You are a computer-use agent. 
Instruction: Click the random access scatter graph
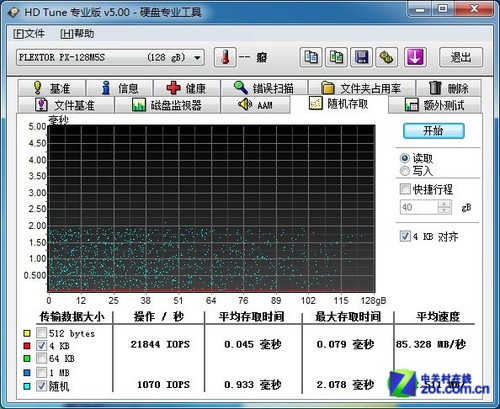211,209
